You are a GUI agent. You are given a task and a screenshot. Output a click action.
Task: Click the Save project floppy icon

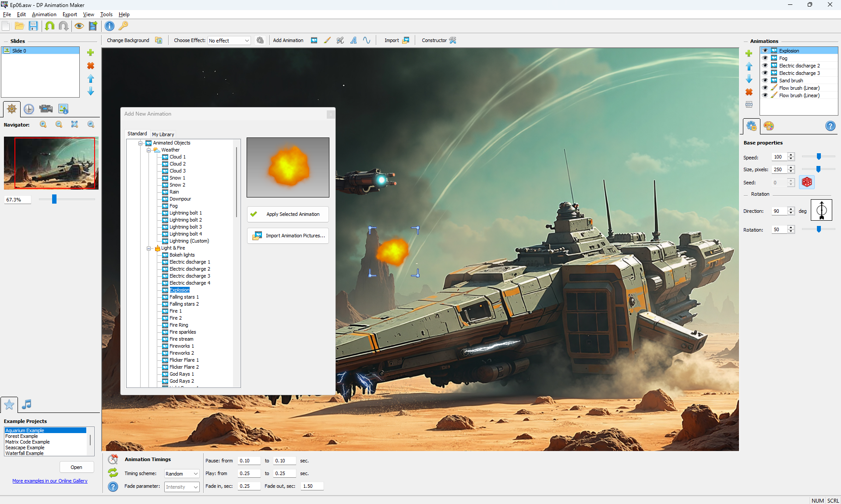(33, 26)
